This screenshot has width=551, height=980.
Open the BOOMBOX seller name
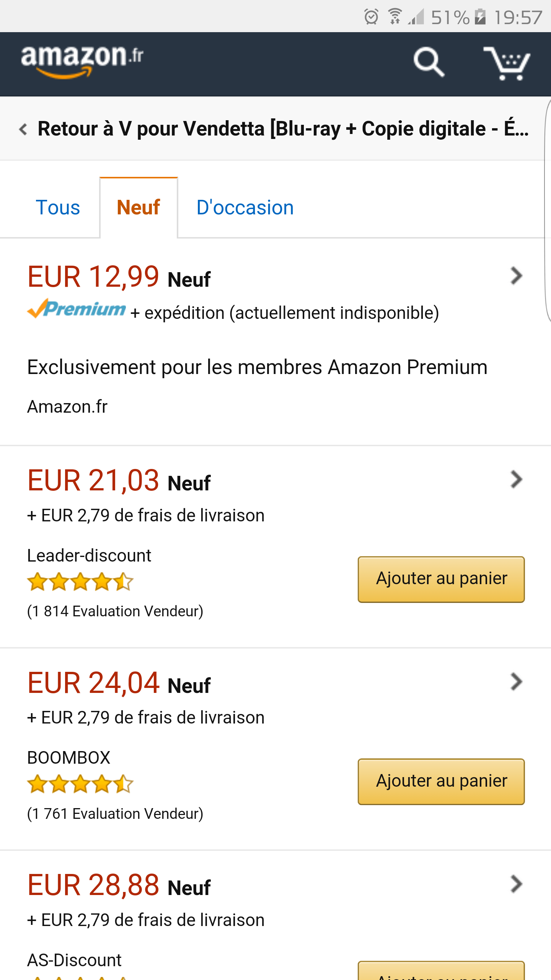pyautogui.click(x=69, y=758)
